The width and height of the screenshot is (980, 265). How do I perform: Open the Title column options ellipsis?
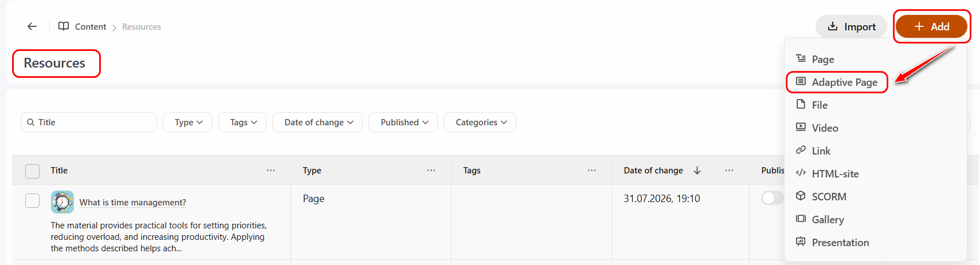(271, 171)
